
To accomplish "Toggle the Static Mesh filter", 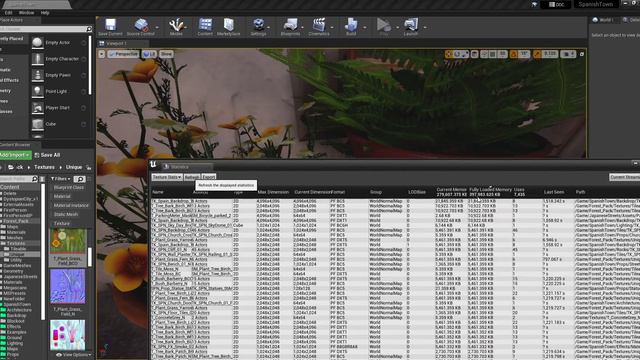I will [66, 214].
